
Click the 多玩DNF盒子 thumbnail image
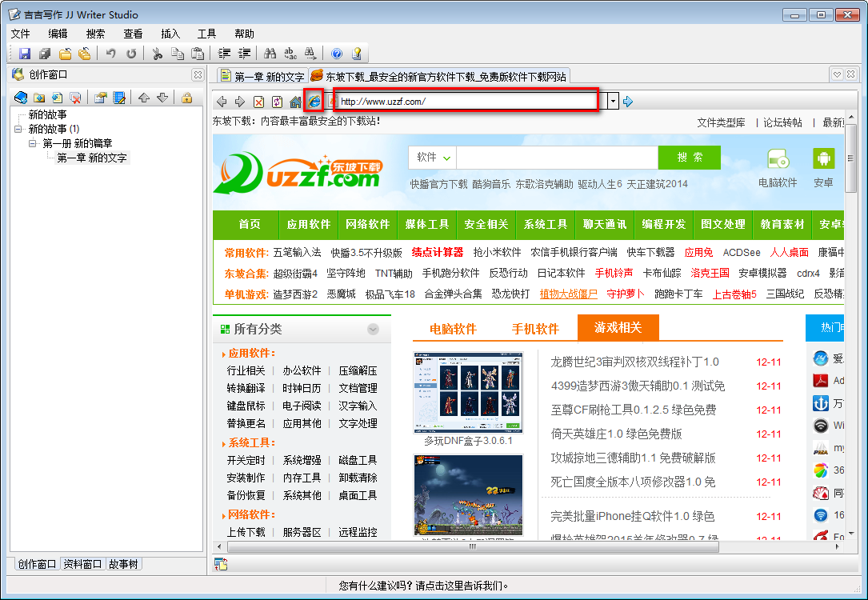pos(468,393)
